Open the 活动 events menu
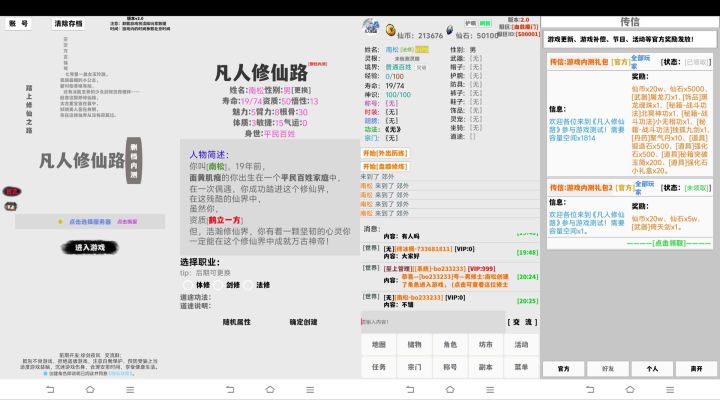Screen dimensions: 720x400 pyautogui.click(x=521, y=344)
